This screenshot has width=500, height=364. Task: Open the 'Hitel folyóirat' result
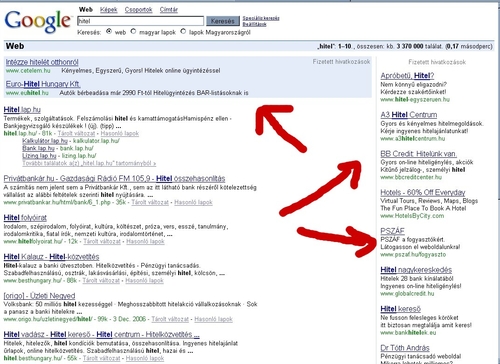pyautogui.click(x=25, y=218)
